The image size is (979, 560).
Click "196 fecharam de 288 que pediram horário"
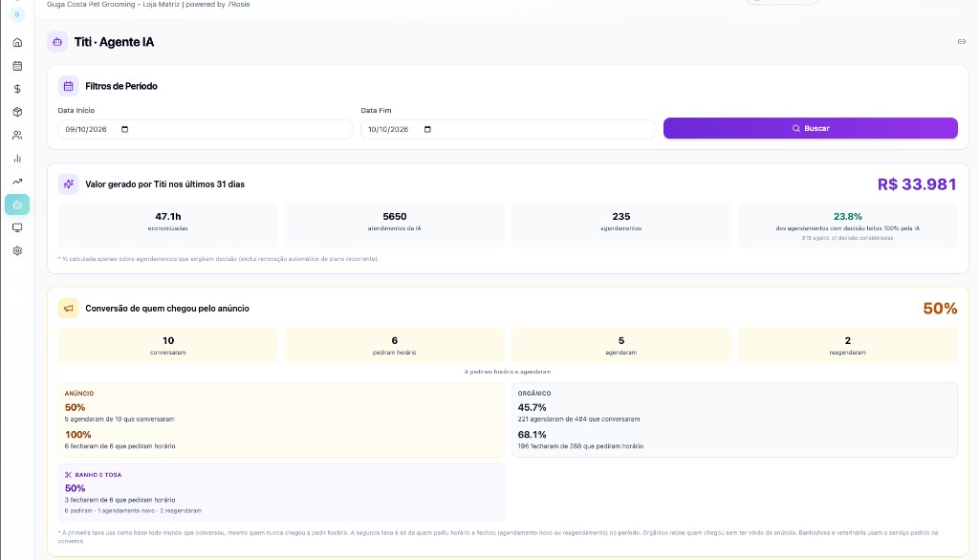580,446
